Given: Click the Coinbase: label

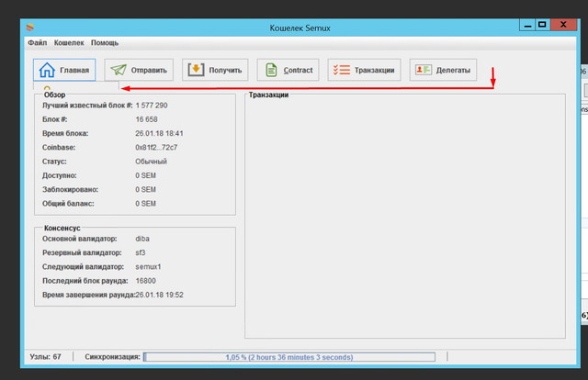Looking at the screenshot, I should click(59, 147).
